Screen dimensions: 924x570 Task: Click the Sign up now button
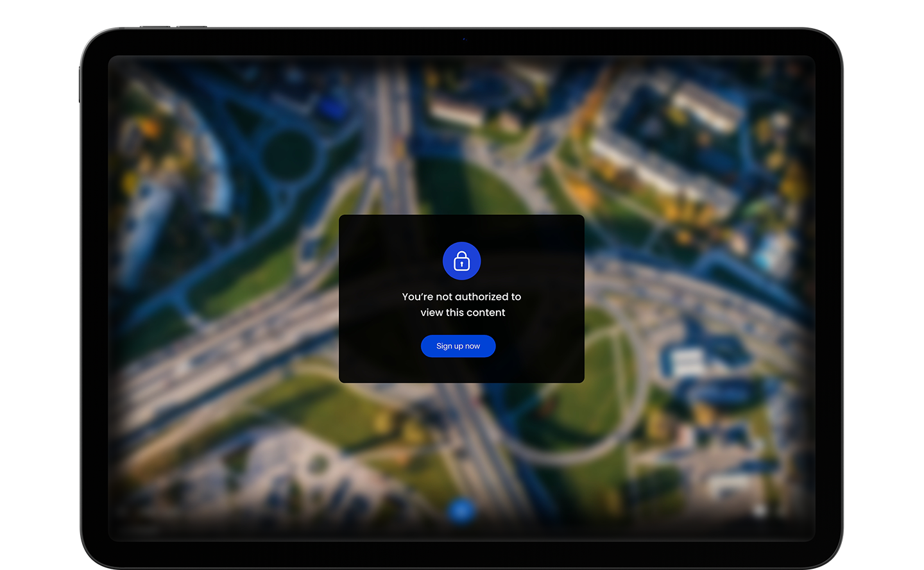pos(458,346)
